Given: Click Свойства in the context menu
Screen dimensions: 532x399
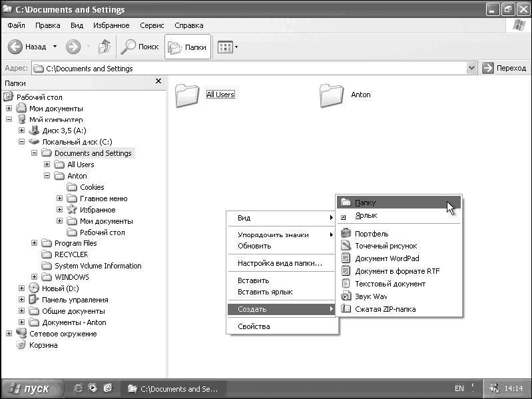Looking at the screenshot, I should pyautogui.click(x=254, y=326).
